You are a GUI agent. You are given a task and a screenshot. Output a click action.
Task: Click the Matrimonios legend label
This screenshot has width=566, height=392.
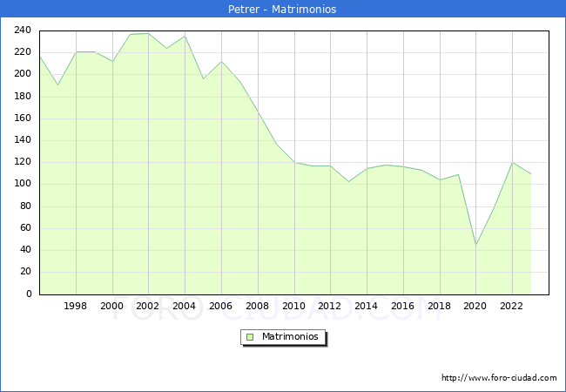pos(290,336)
